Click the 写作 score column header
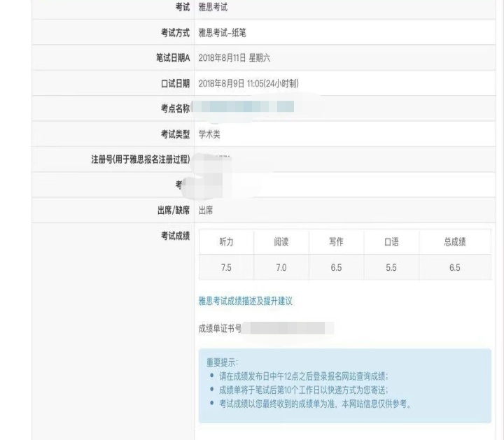This screenshot has width=504, height=440. (x=336, y=242)
